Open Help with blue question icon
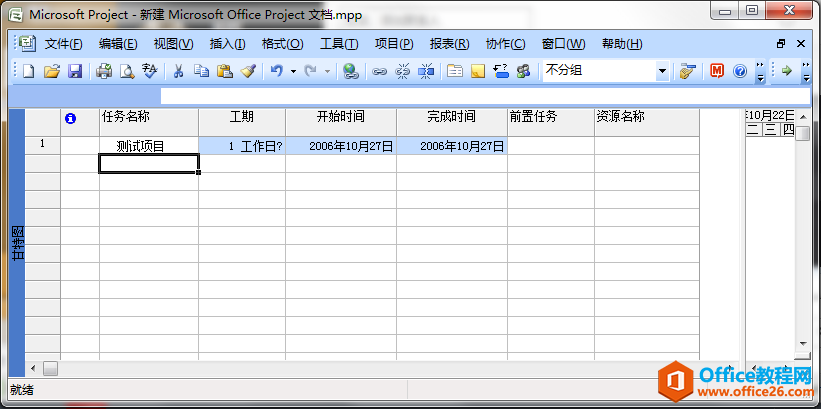821x409 pixels. tap(740, 71)
